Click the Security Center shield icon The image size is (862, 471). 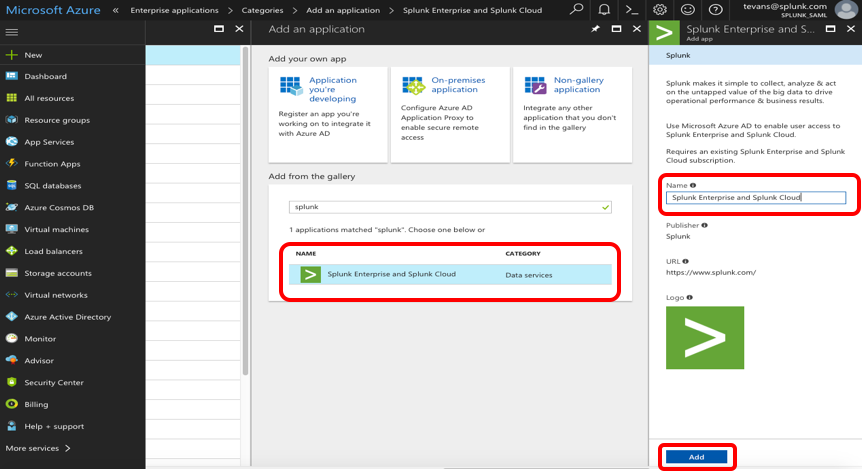click(x=12, y=382)
